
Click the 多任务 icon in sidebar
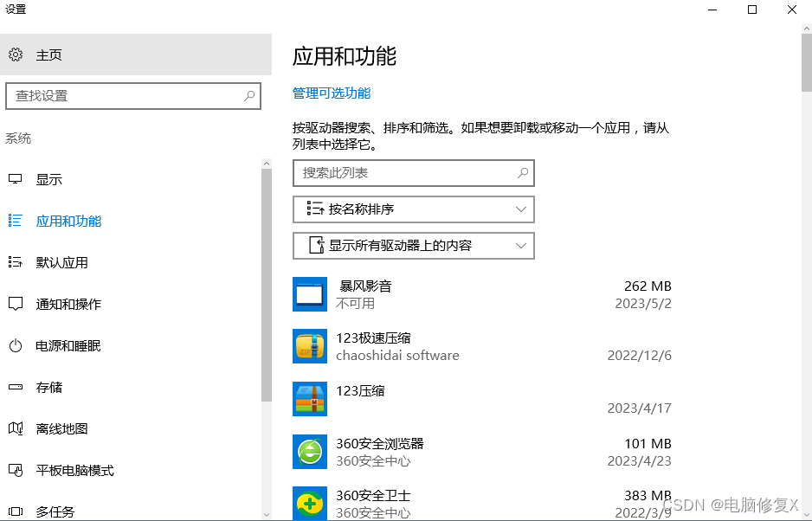click(x=15, y=511)
